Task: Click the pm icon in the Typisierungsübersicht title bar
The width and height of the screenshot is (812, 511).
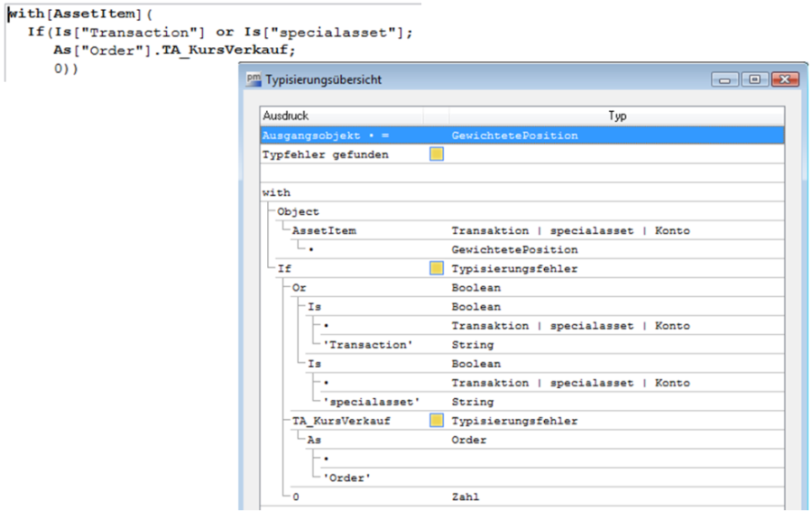Action: (x=254, y=79)
